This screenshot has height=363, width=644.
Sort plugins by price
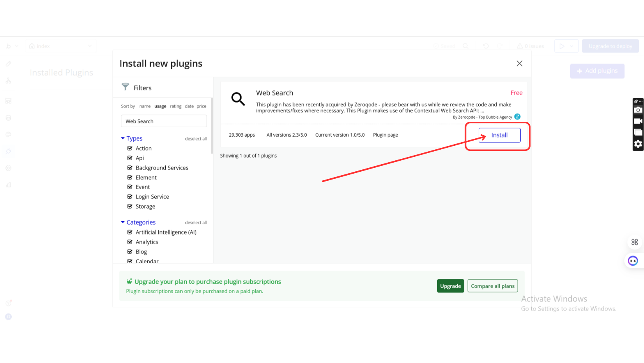201,106
